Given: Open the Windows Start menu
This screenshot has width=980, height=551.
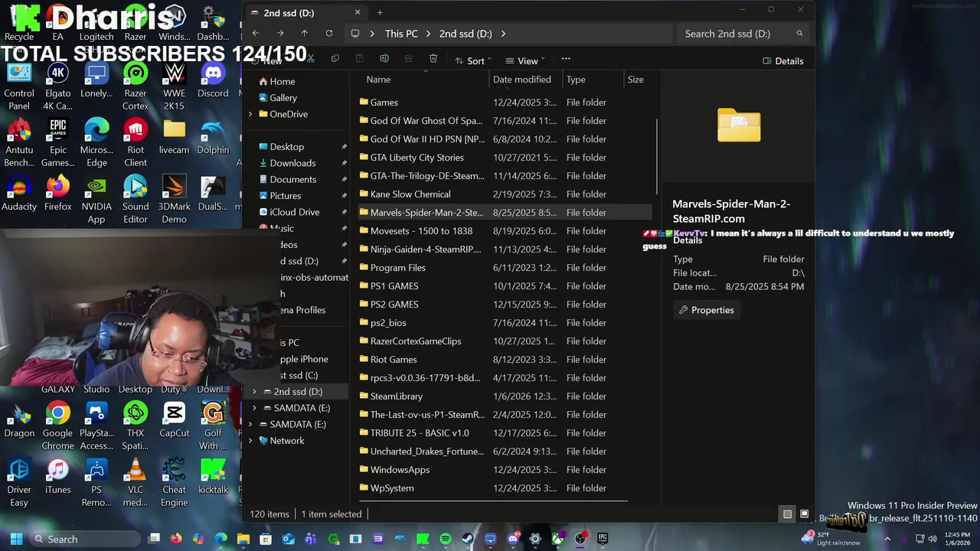Looking at the screenshot, I should (16, 539).
